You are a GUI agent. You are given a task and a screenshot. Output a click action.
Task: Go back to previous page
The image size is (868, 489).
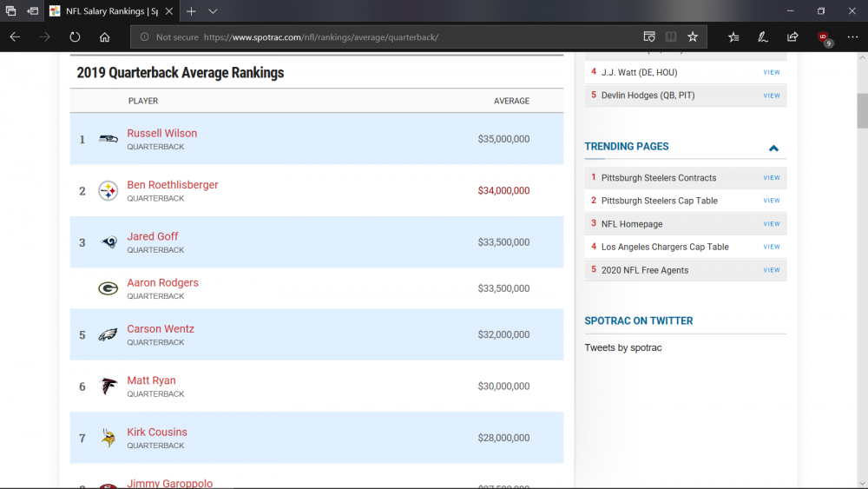15,37
